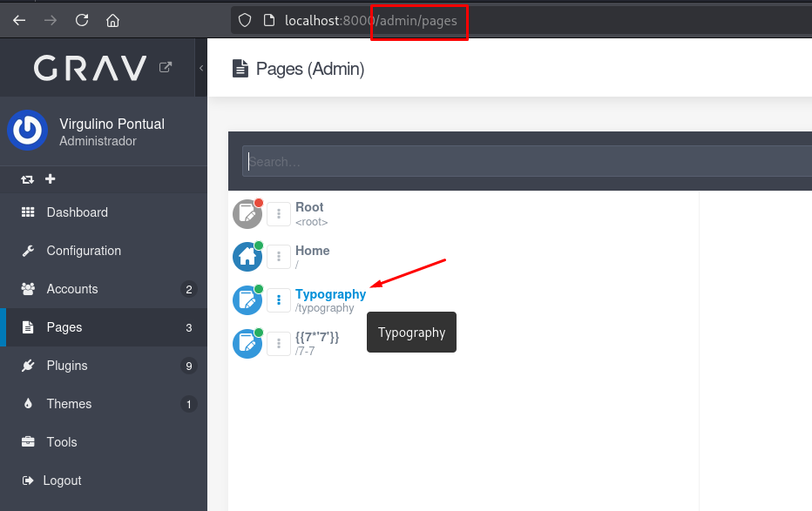Click the plus icon under the profile
This screenshot has width=812, height=511.
[50, 179]
